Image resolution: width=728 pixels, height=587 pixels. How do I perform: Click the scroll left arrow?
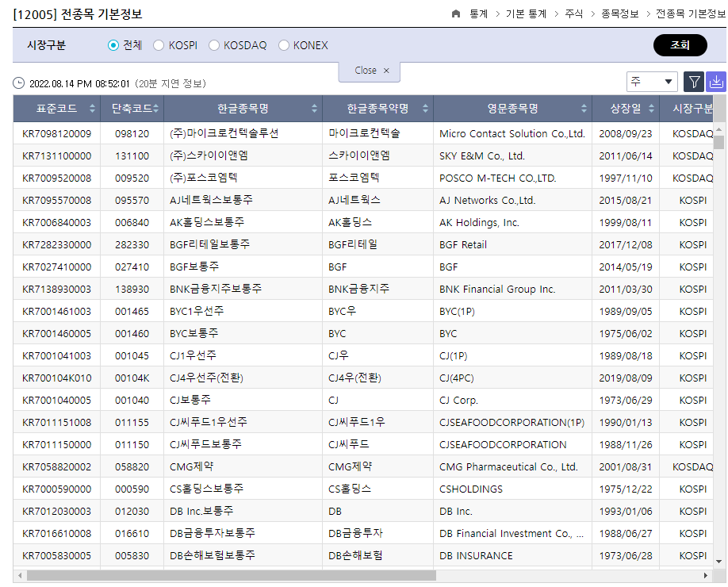(20, 576)
